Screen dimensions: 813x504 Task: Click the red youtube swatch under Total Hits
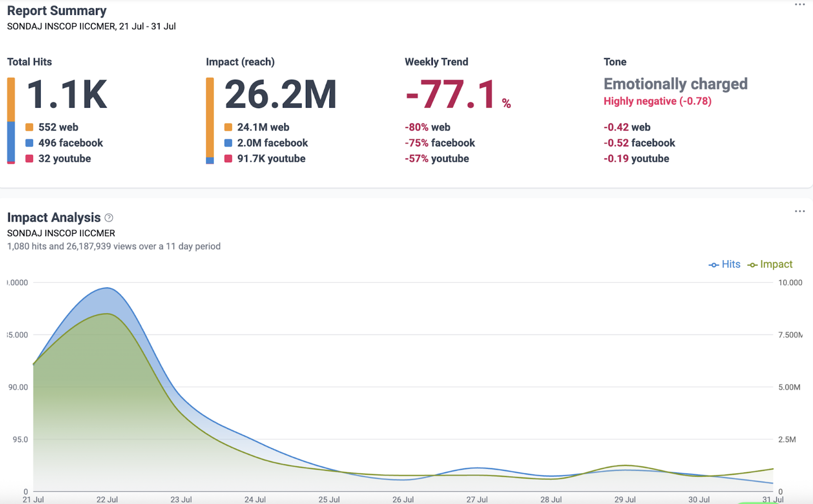[29, 159]
